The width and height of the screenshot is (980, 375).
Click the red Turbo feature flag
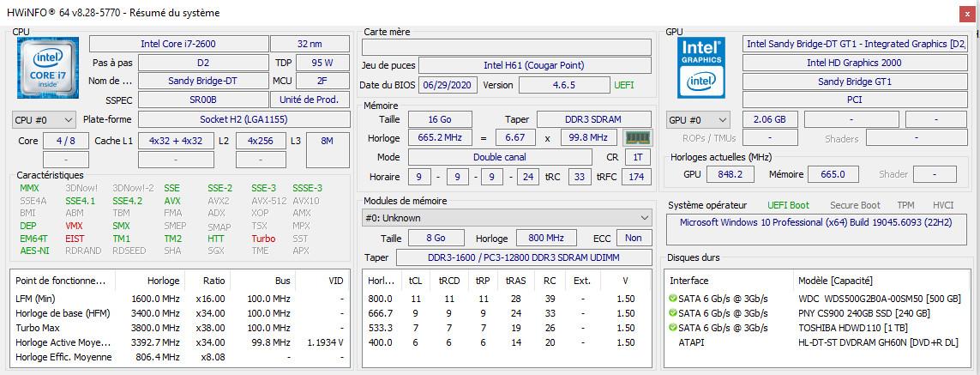263,239
